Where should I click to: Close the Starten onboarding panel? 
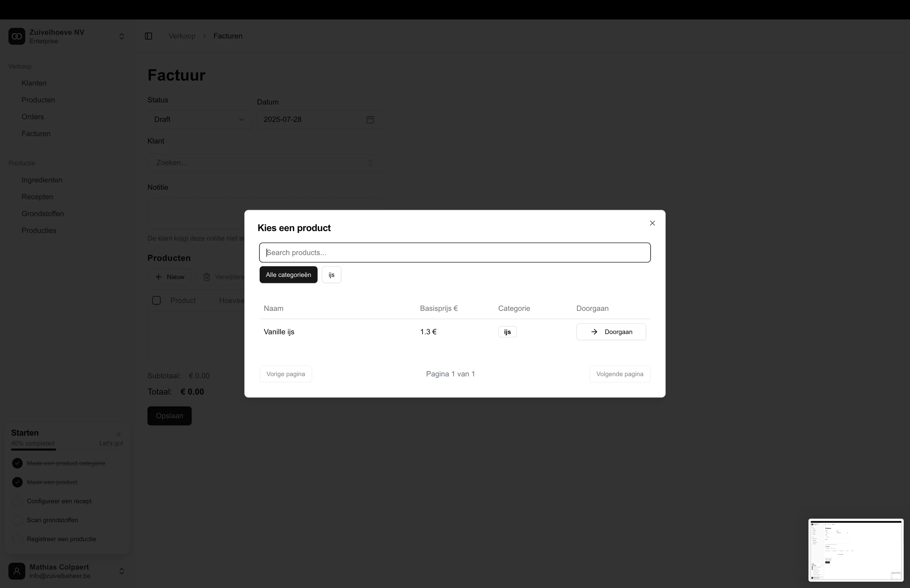click(119, 434)
